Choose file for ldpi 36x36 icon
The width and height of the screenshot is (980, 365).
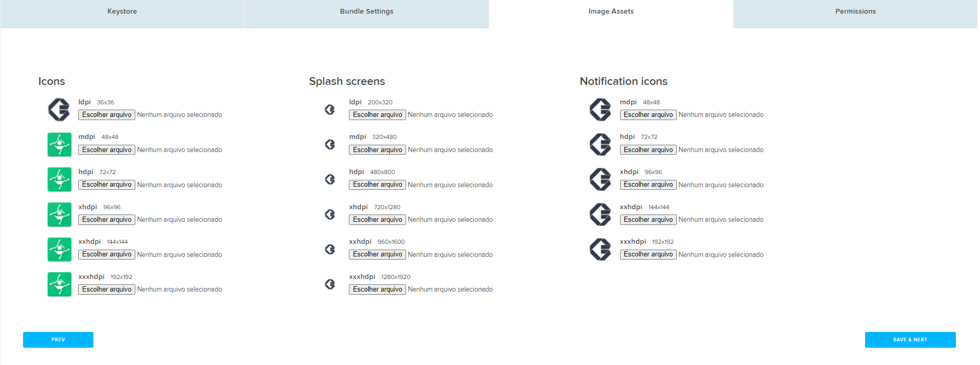107,115
